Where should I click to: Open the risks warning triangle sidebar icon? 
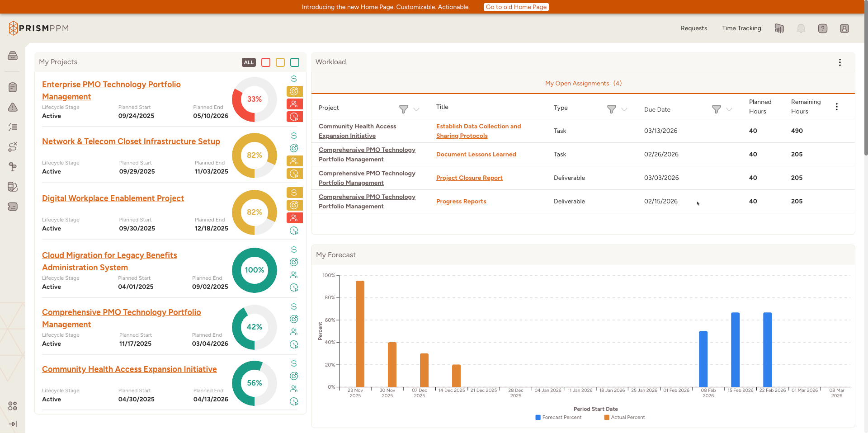13,107
